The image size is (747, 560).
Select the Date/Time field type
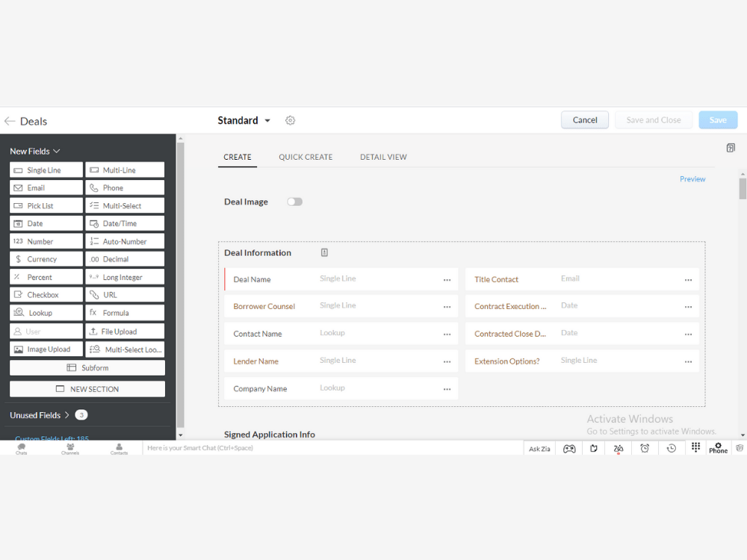tap(125, 223)
